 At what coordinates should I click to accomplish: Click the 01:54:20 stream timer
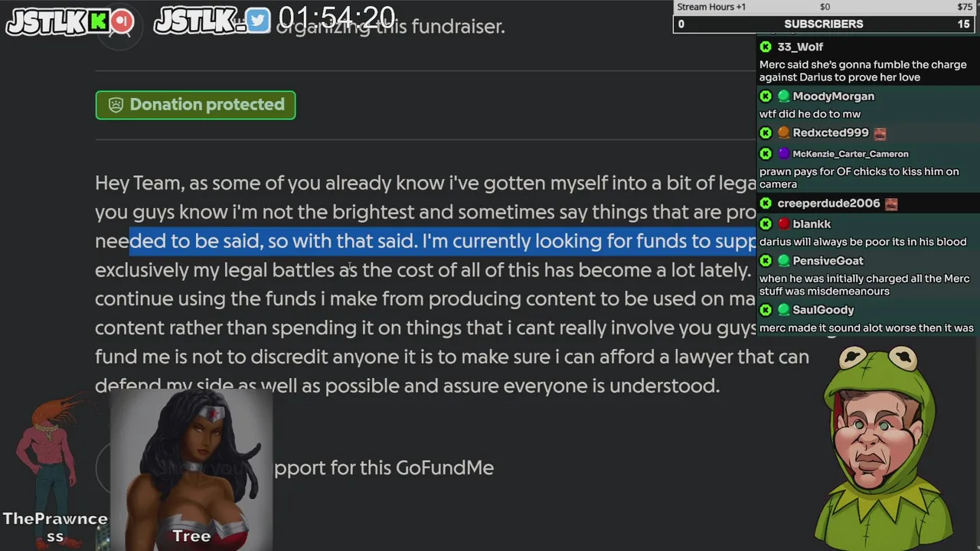[x=337, y=17]
